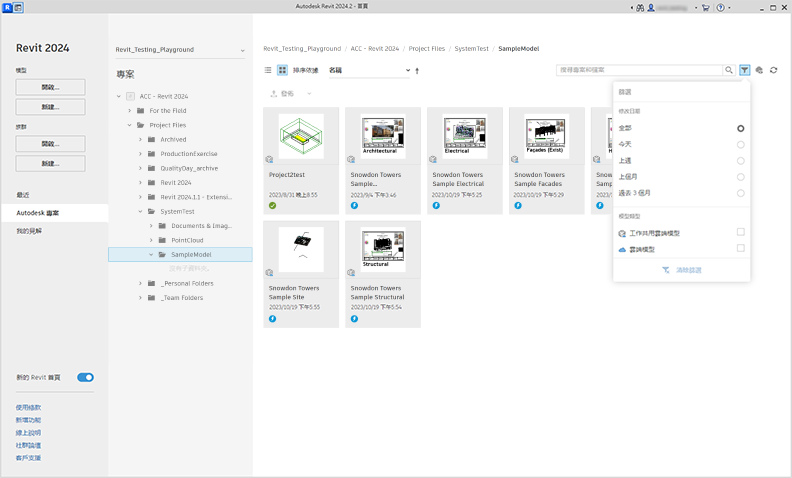This screenshot has height=478, width=792.
Task: Select the PointCloud folder in tree
Action: (187, 241)
